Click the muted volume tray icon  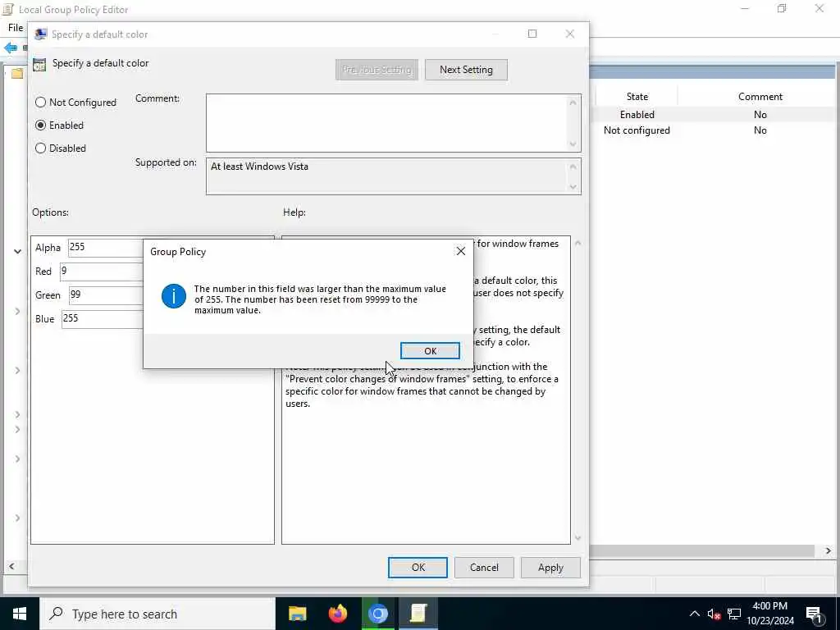714,614
